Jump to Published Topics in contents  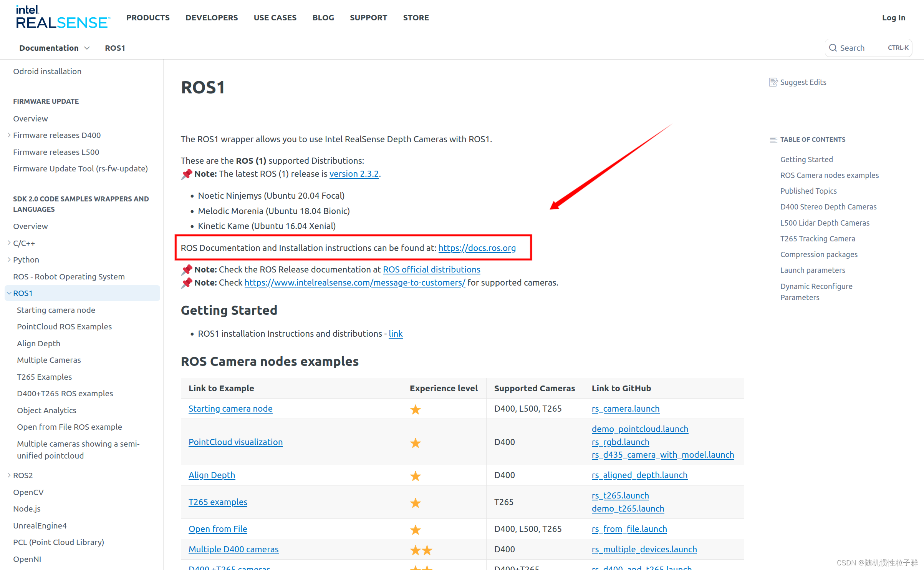808,191
